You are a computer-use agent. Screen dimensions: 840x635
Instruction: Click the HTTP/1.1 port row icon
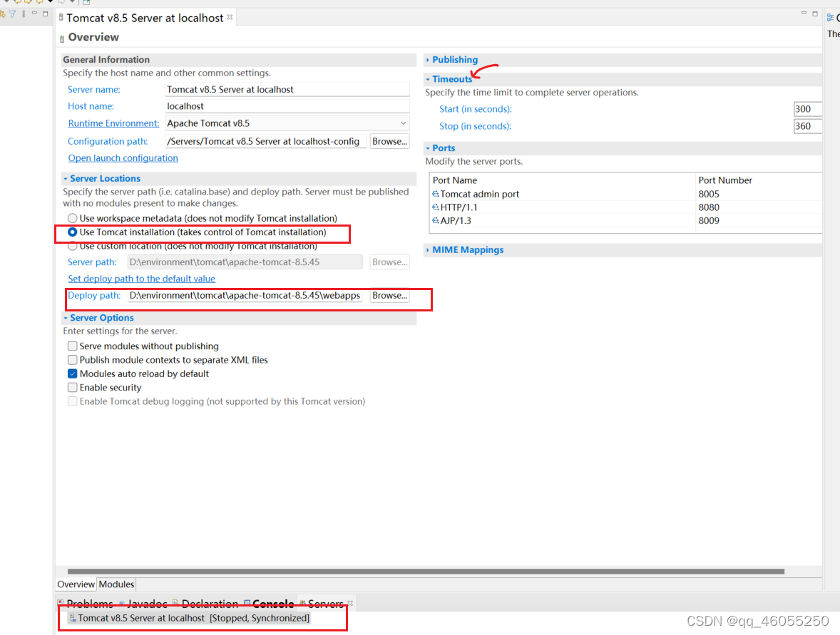[x=436, y=207]
